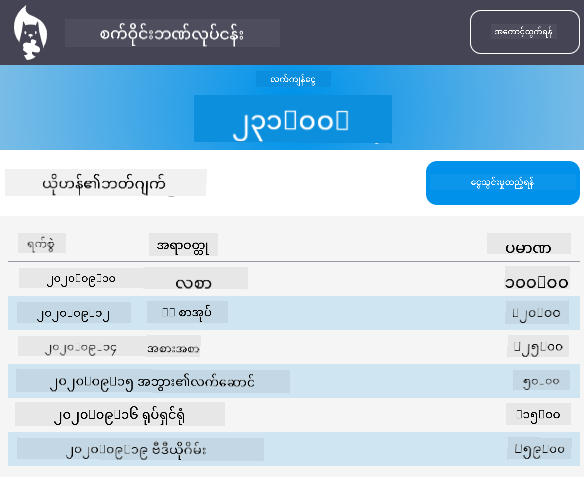Click the ယိုဟန်၏ဘတ်ဂျက် budget heading
The height and width of the screenshot is (500, 584).
coord(105,183)
